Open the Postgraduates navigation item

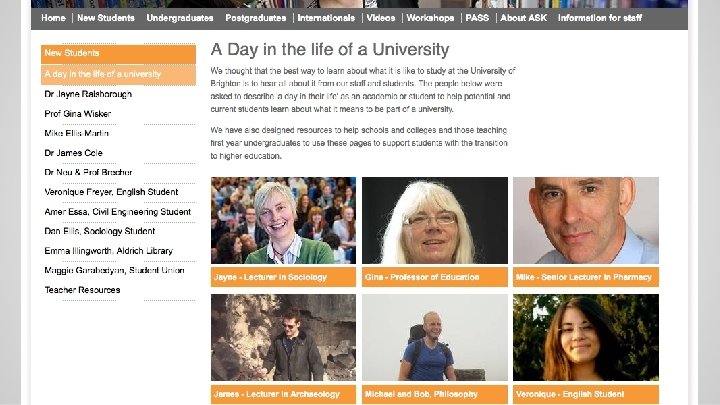[255, 18]
